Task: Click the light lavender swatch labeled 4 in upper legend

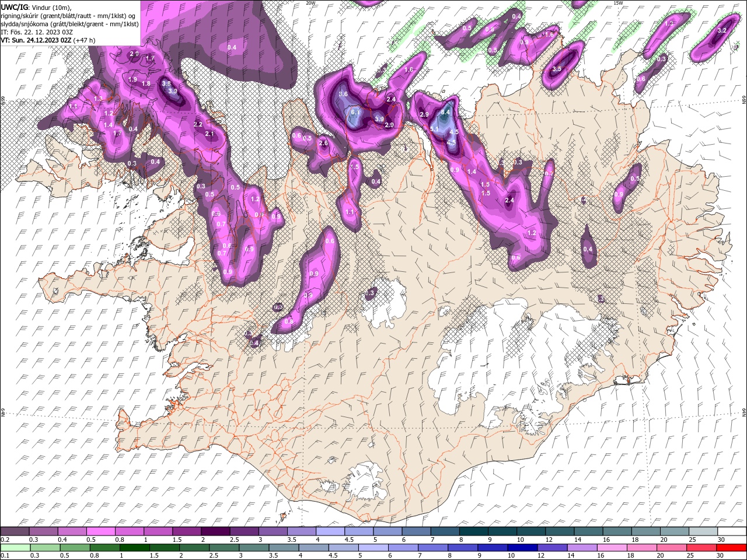Action: 330,531
